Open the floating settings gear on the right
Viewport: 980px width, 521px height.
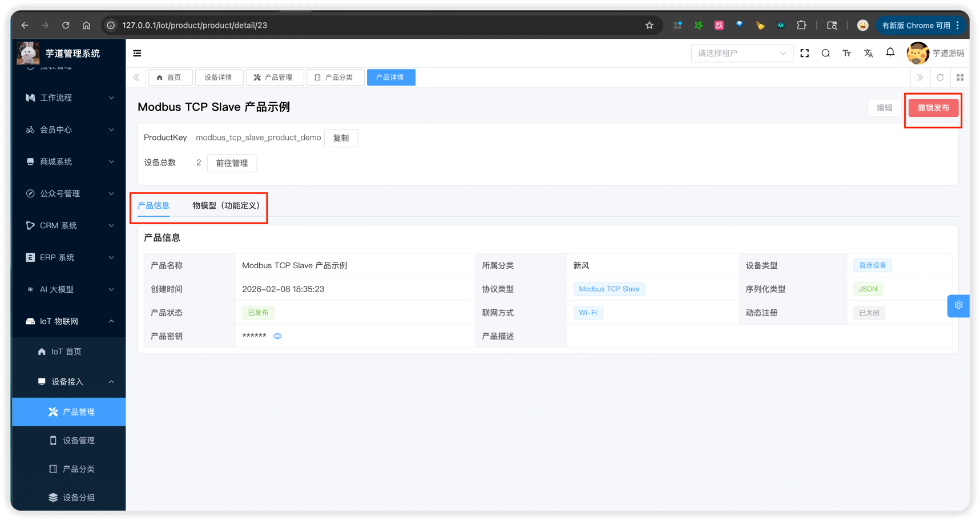coord(958,305)
